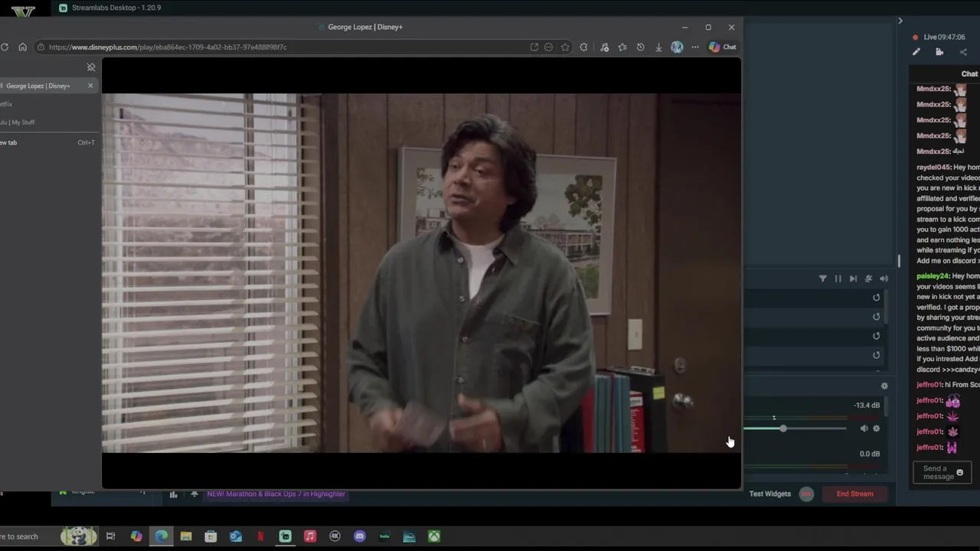The width and height of the screenshot is (980, 551).
Task: Open Copilot Chat in browser toolbar
Action: pyautogui.click(x=722, y=47)
